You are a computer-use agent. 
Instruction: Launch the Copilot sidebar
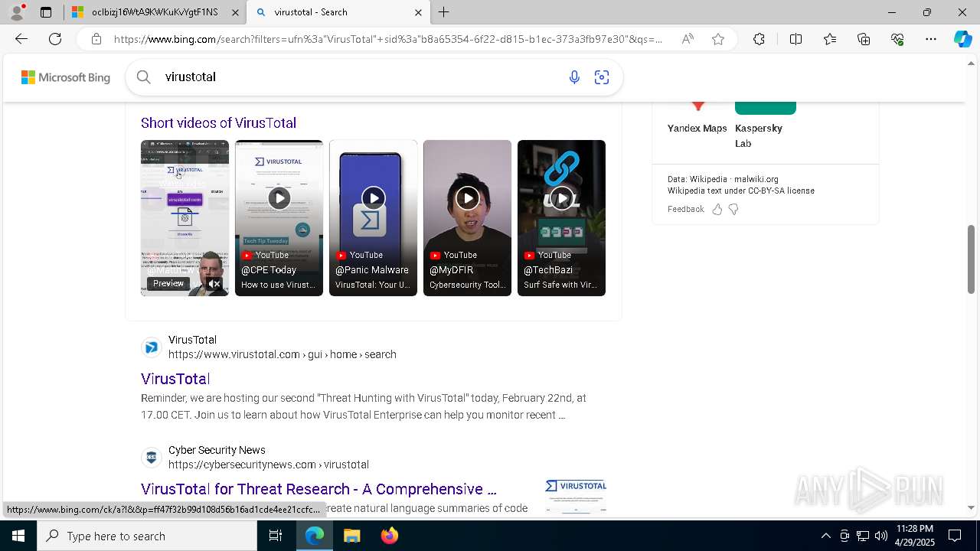coord(962,39)
